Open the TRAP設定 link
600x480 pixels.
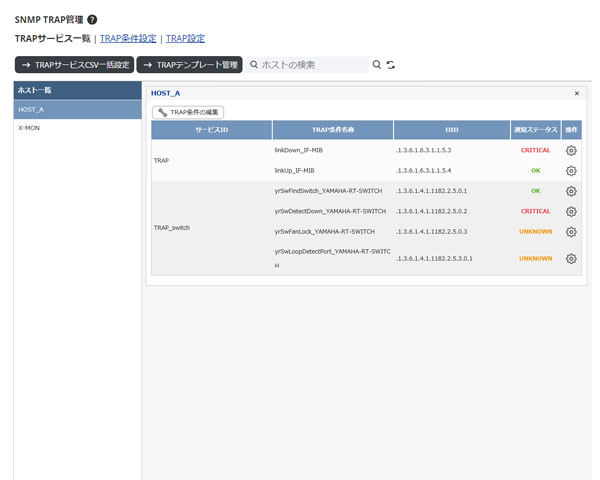pyautogui.click(x=185, y=39)
